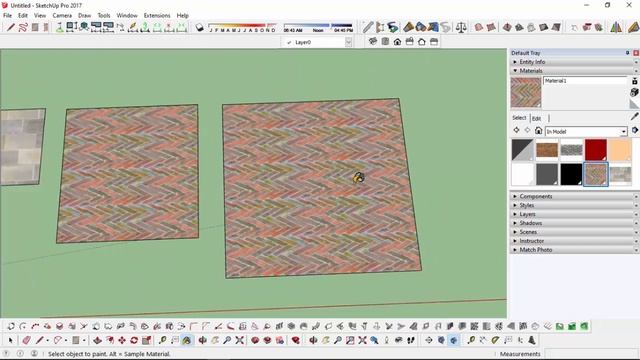The image size is (640, 360).
Task: Select the herringbone brick material thumbnail
Action: [596, 174]
